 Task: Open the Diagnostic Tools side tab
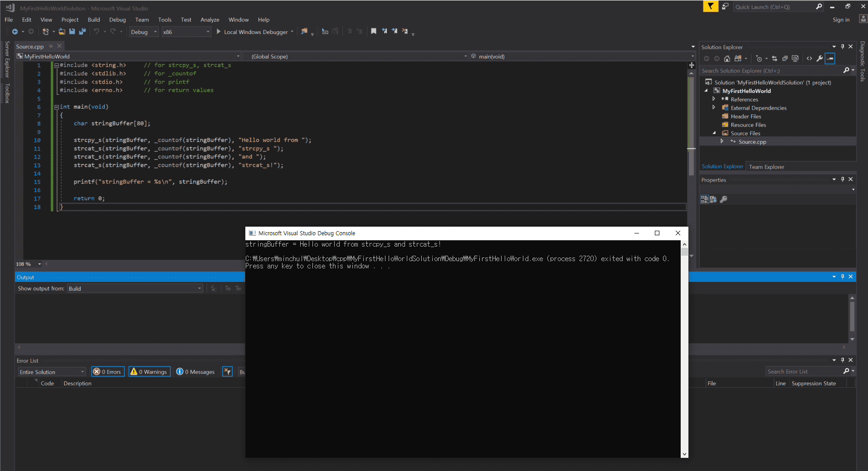[x=862, y=61]
